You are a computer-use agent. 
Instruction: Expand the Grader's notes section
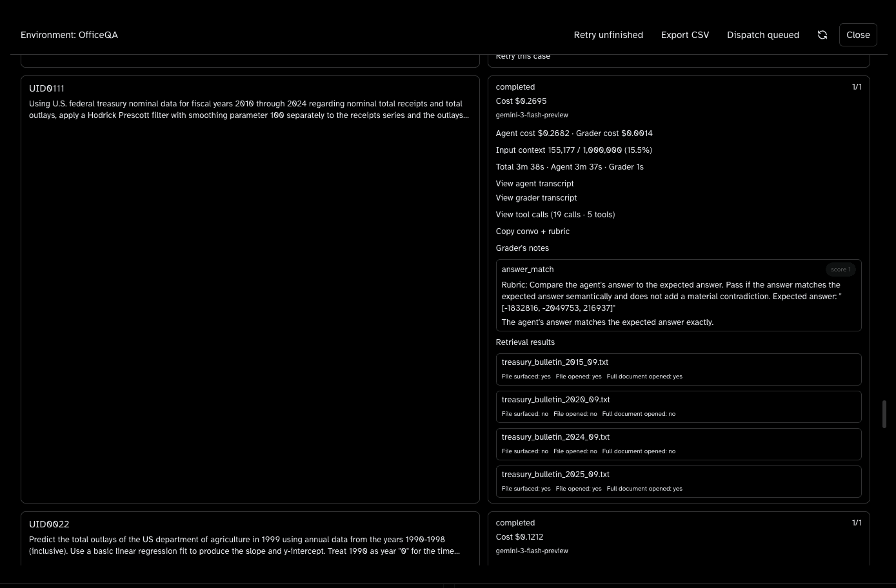pyautogui.click(x=522, y=248)
